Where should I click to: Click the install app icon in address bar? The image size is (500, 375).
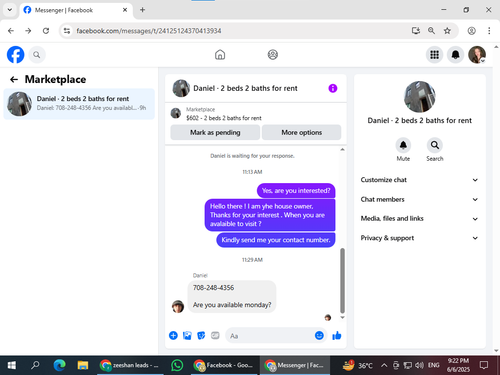coord(416,31)
